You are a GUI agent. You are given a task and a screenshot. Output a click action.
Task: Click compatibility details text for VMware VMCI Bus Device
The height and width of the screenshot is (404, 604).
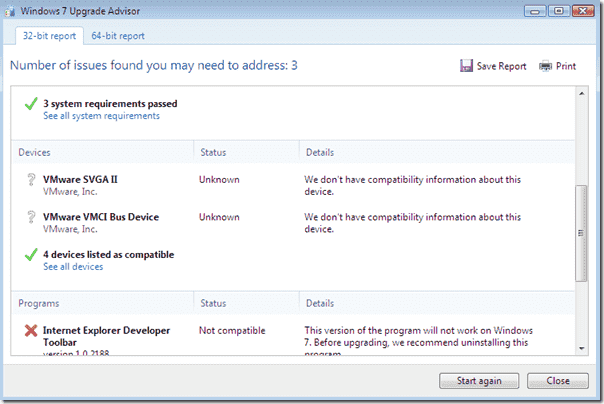click(x=412, y=223)
